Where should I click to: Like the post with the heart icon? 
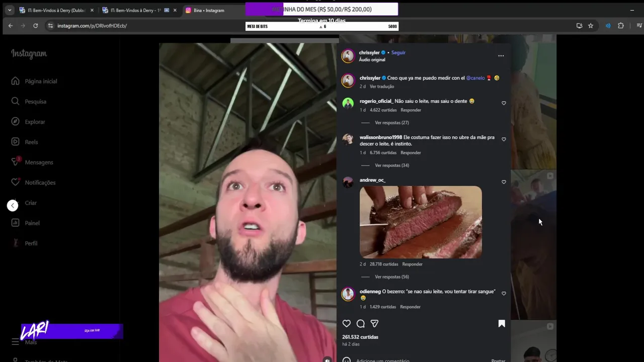347,324
